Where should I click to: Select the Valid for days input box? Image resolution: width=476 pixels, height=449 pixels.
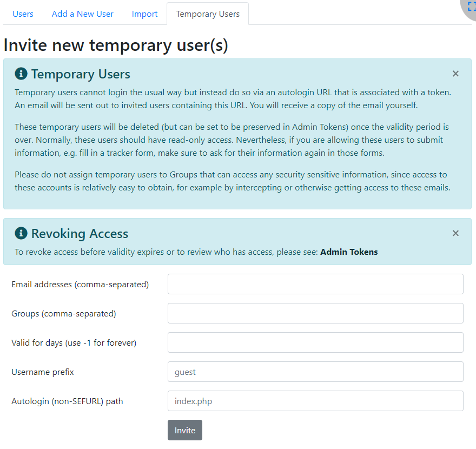click(x=315, y=342)
